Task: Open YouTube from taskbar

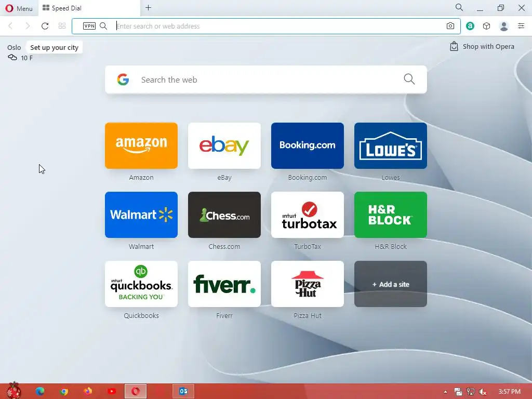Action: click(x=112, y=391)
